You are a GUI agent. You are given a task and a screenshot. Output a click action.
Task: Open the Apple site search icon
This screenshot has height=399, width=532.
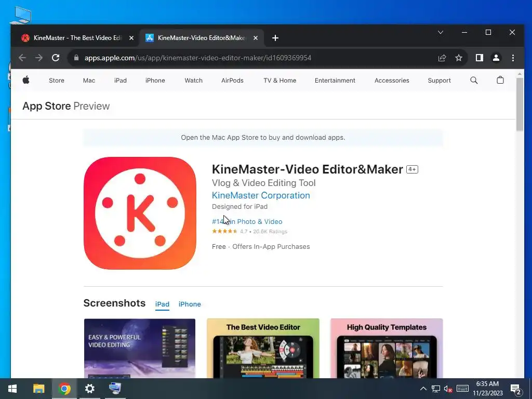474,81
